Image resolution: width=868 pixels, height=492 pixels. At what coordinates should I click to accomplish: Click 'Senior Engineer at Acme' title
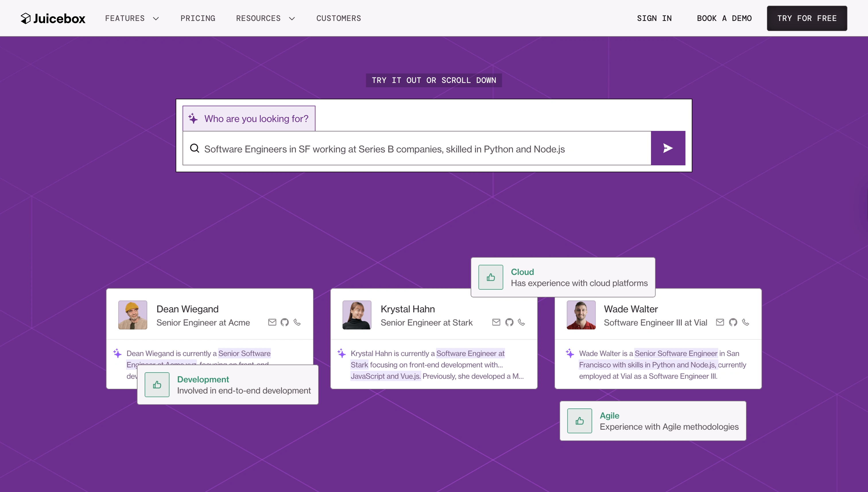coord(203,322)
